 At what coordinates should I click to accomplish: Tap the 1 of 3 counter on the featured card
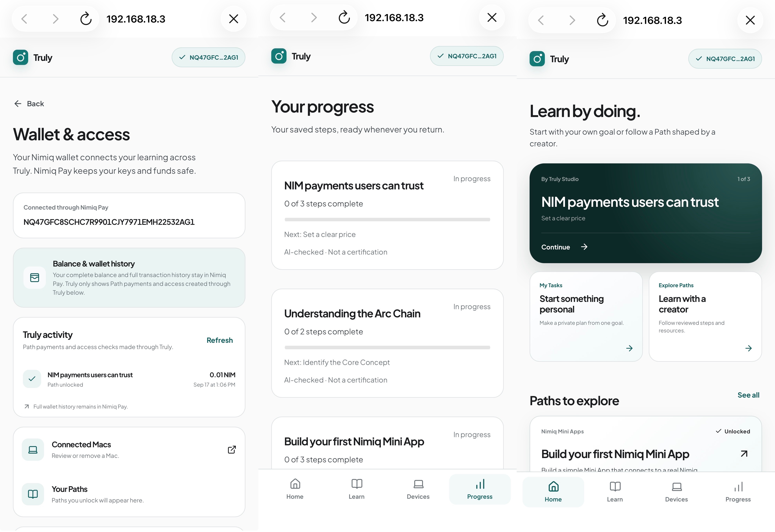[744, 179]
